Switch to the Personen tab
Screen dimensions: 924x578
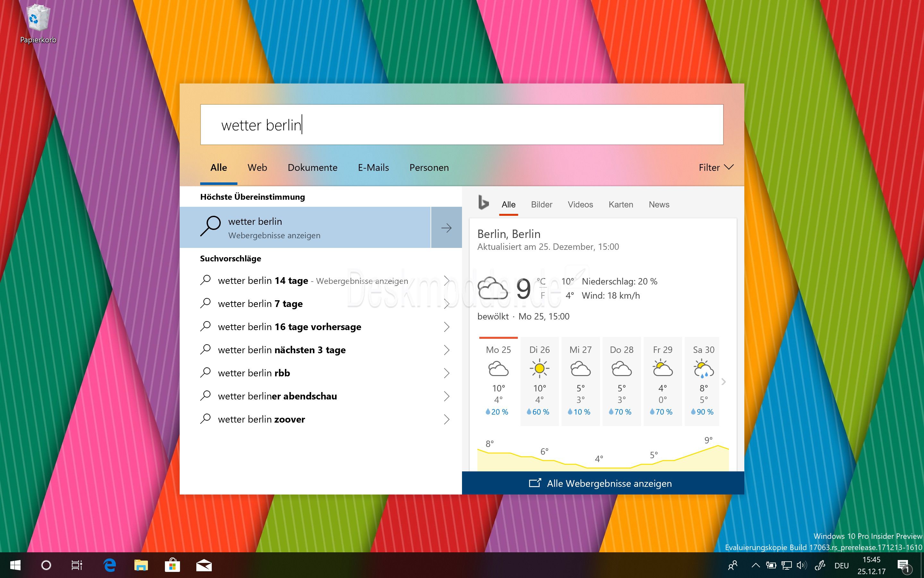[x=429, y=167]
